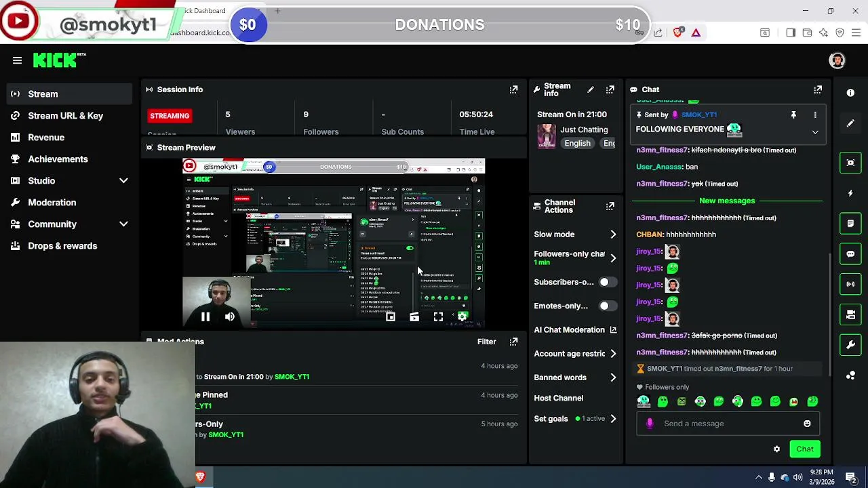Expand the pinned message chevron

coord(815,132)
